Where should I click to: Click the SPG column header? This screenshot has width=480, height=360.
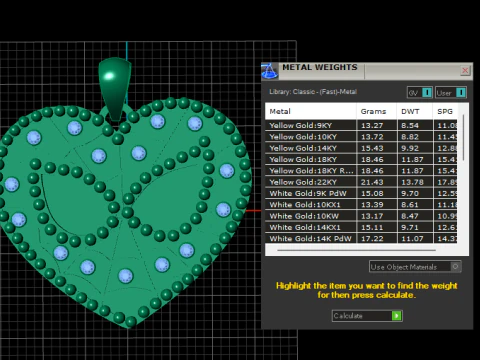(445, 112)
